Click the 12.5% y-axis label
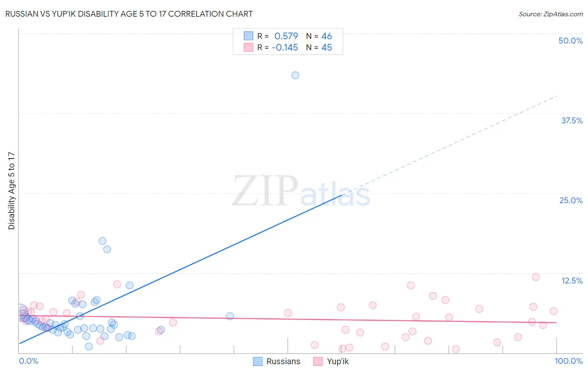 click(572, 281)
